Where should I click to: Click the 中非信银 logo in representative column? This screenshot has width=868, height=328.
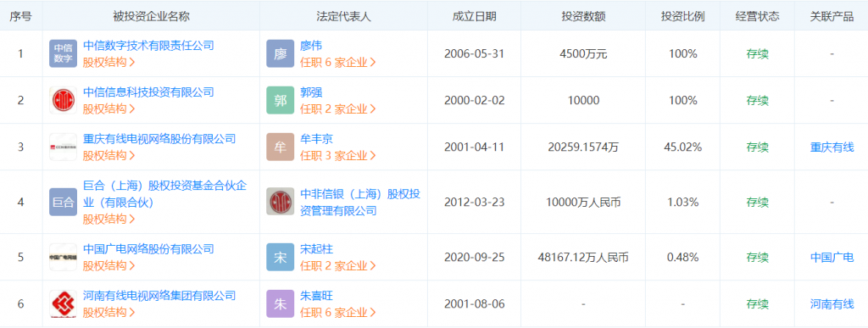[x=280, y=202]
